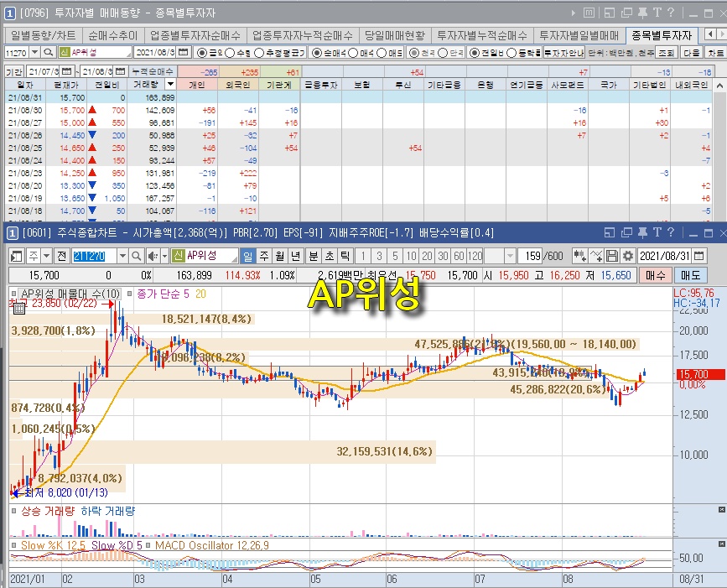Image resolution: width=727 pixels, height=588 pixels.
Task: Click the 누적순매수 label button
Action: (x=153, y=71)
